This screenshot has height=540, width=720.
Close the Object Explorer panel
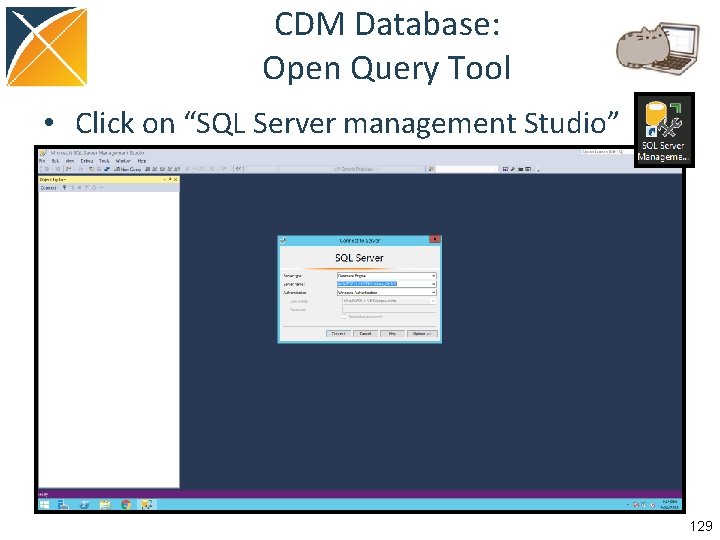tap(175, 180)
